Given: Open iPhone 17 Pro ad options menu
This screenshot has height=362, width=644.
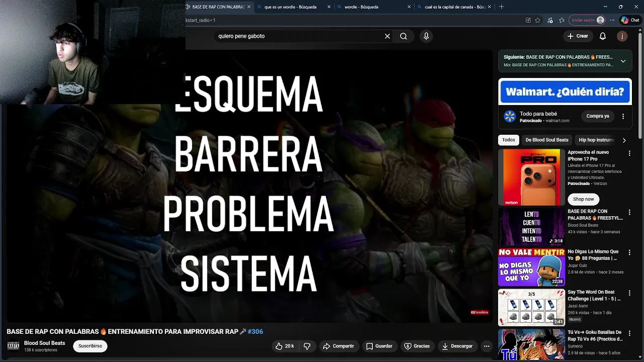Looking at the screenshot, I should pyautogui.click(x=629, y=153).
